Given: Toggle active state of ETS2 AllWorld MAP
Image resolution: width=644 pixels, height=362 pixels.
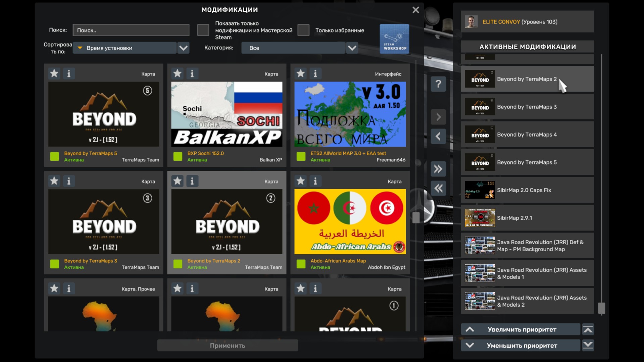Looking at the screenshot, I should (301, 156).
